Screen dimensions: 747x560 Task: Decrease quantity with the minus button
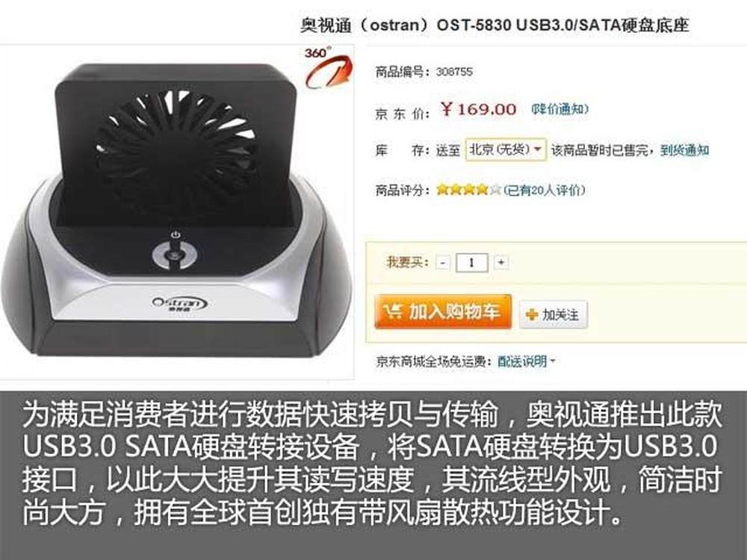pyautogui.click(x=443, y=263)
